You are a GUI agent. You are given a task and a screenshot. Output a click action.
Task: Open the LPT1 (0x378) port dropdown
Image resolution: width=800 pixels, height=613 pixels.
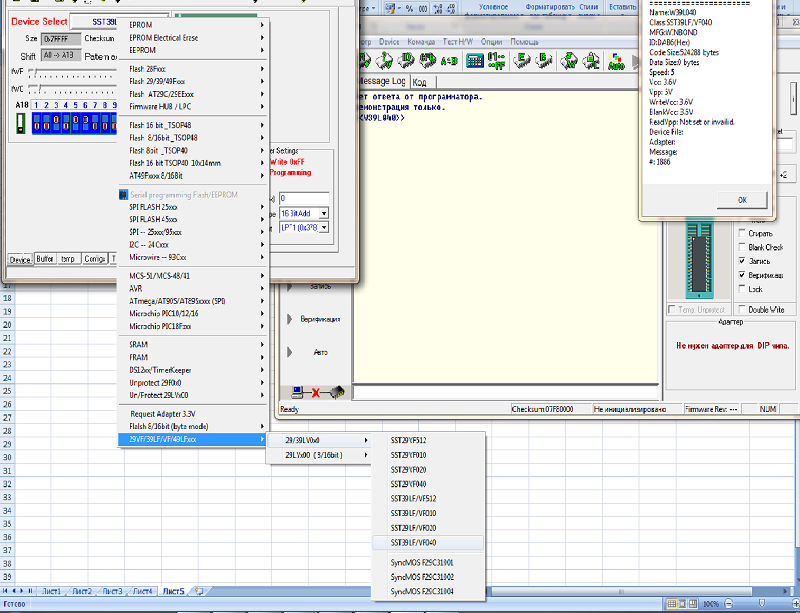click(324, 228)
